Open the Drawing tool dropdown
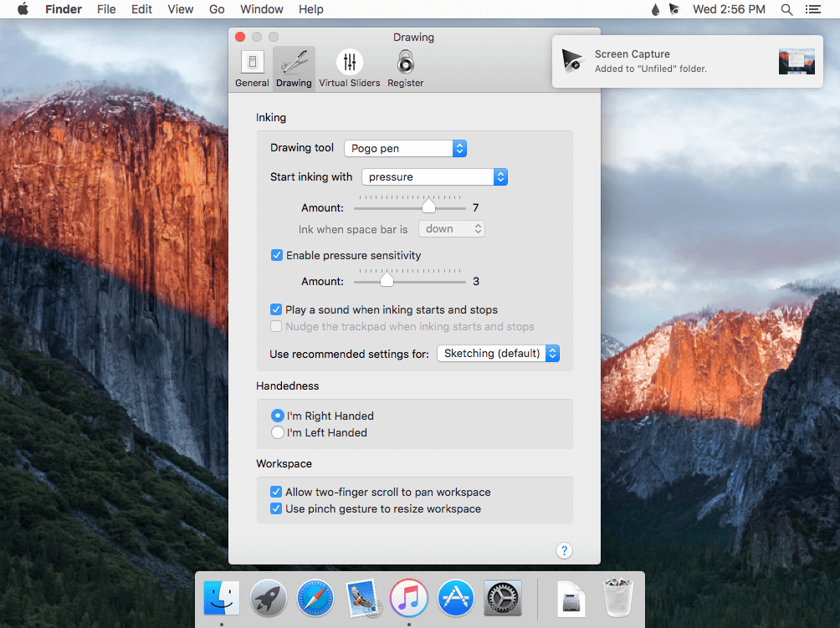This screenshot has height=628, width=840. point(405,148)
